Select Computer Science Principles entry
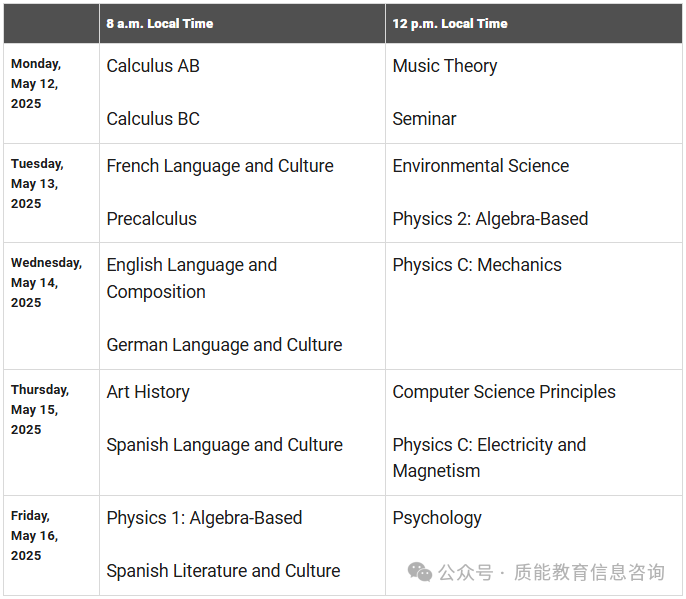 coord(504,392)
